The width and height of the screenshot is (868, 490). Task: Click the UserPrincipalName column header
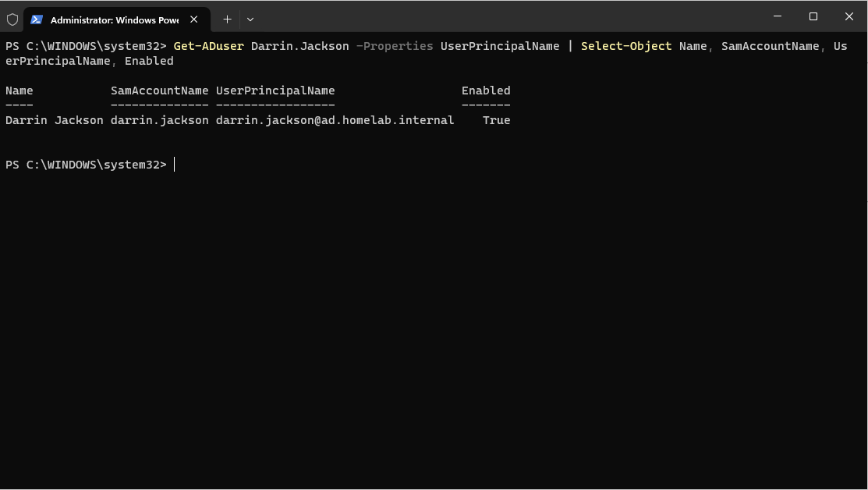[x=275, y=91]
